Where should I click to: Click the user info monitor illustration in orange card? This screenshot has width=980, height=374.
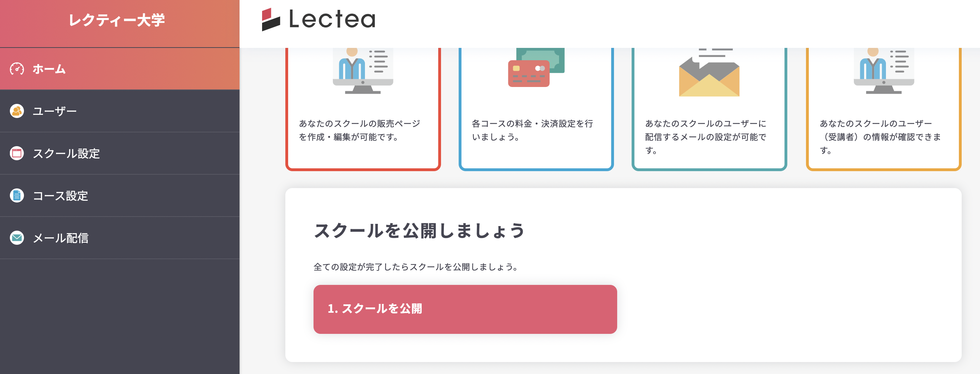883,71
